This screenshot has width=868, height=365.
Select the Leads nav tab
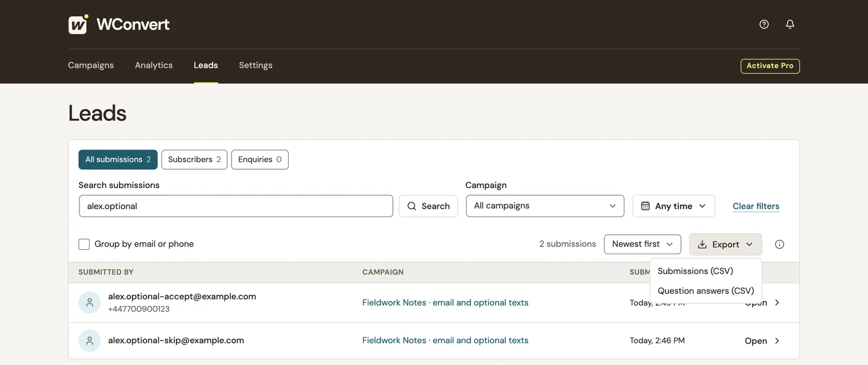click(206, 65)
